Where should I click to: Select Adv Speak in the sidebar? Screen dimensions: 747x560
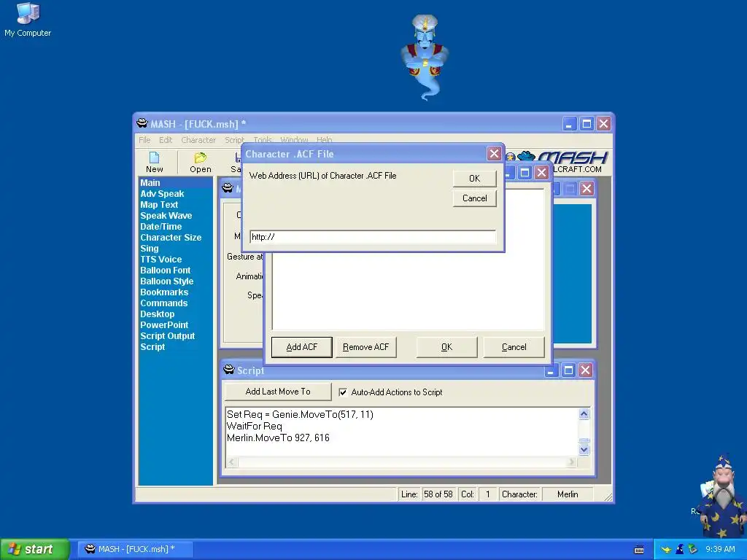[162, 194]
